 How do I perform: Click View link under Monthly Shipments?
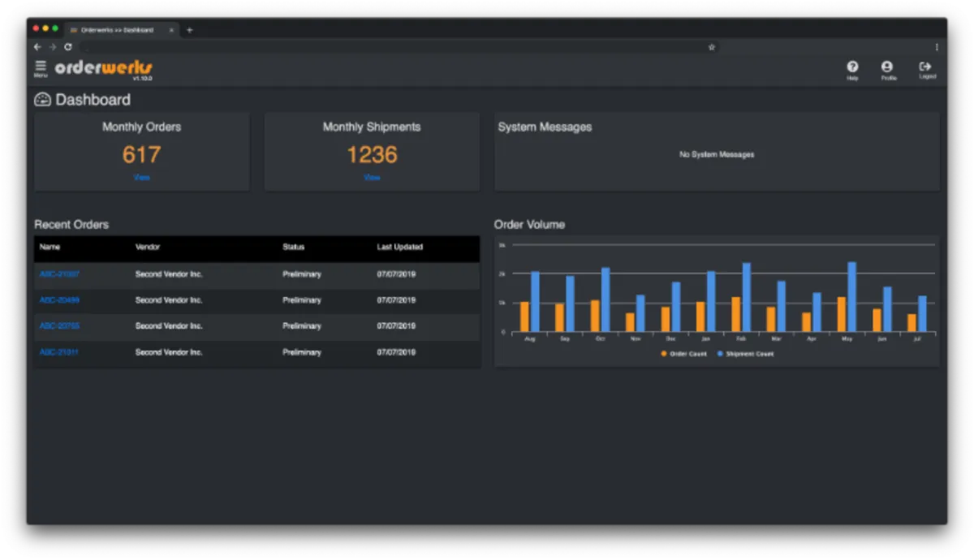pos(372,177)
